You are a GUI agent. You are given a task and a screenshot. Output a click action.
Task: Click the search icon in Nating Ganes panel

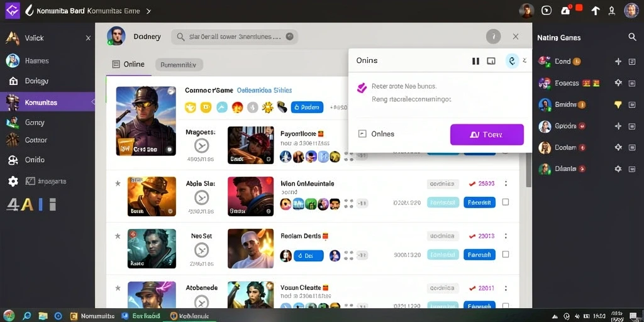click(x=632, y=37)
